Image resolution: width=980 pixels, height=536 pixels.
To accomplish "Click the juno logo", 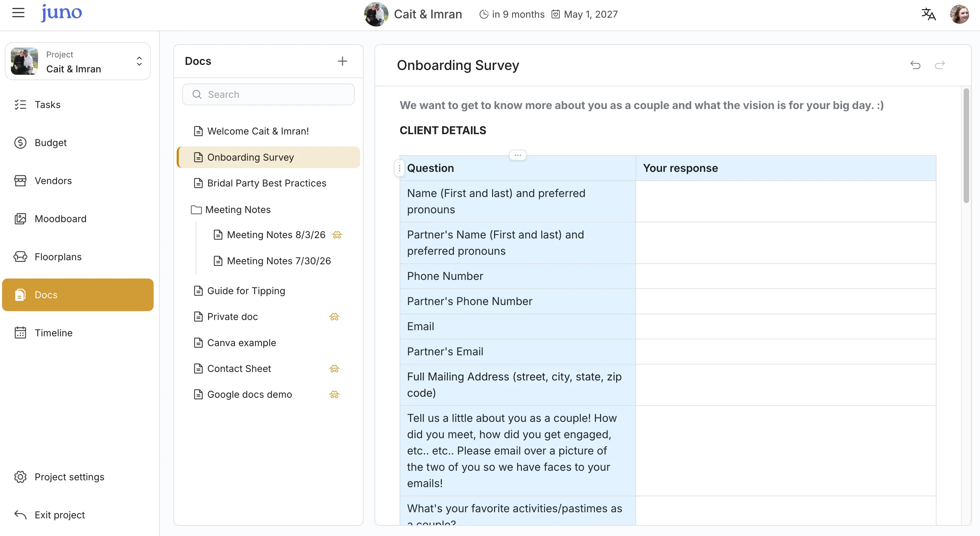I will [62, 13].
